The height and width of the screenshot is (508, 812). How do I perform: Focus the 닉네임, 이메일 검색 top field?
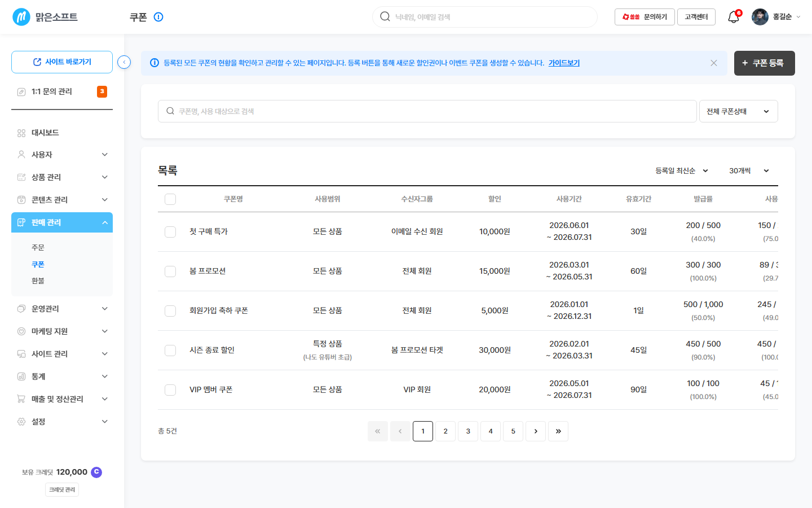click(x=485, y=17)
